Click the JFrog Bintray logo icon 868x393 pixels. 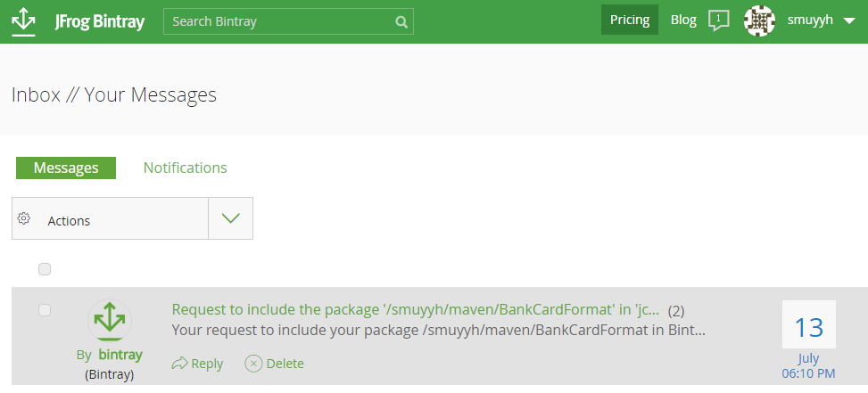(x=24, y=21)
